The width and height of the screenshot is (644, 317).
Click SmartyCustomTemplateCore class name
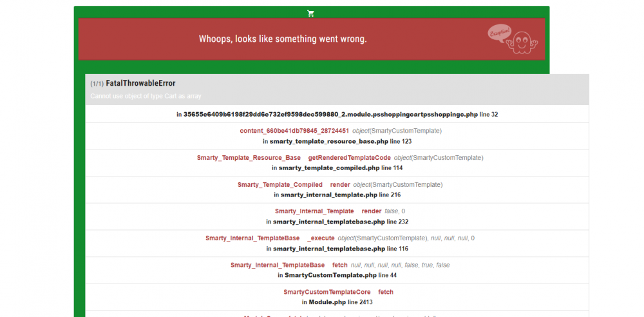click(327, 292)
